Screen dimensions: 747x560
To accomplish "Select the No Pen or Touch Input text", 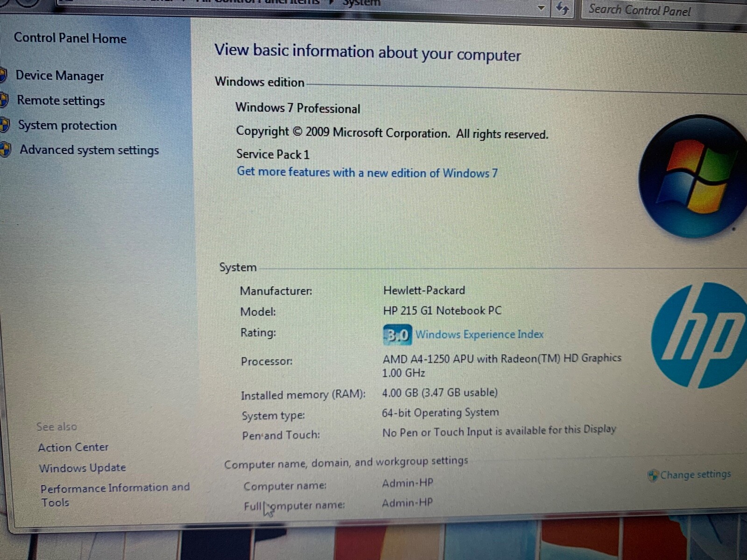I will tap(499, 431).
